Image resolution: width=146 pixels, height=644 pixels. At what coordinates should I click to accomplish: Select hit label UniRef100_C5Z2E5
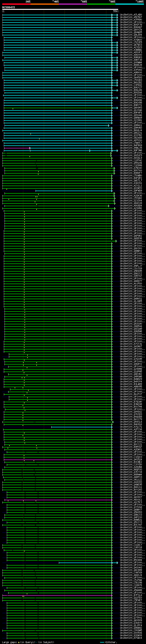(x=131, y=42)
